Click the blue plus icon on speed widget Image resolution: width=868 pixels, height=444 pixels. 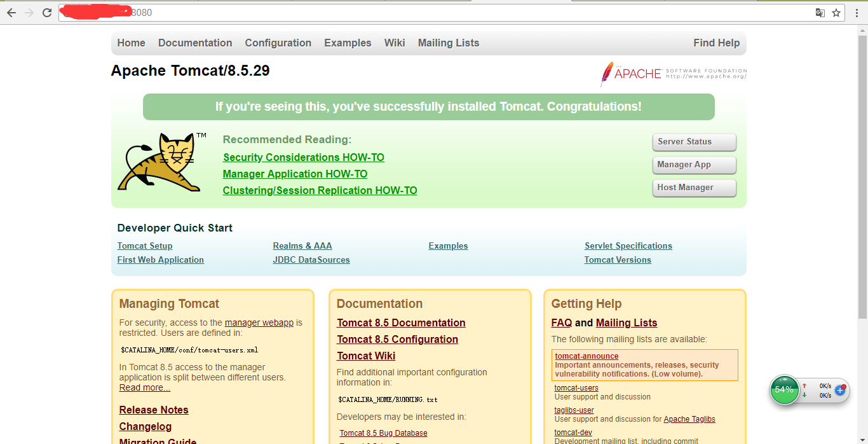840,390
